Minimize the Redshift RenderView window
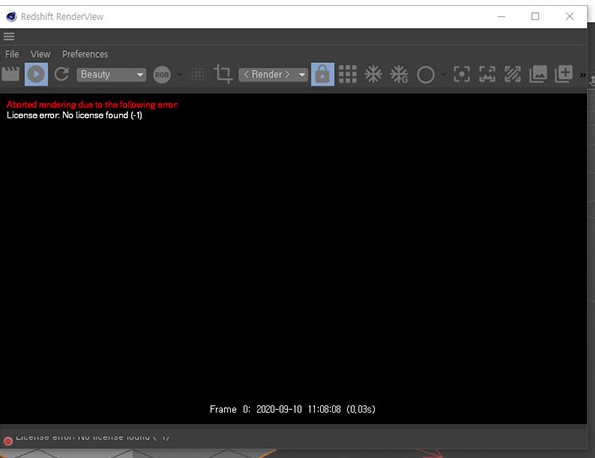595x458 pixels. [x=501, y=16]
